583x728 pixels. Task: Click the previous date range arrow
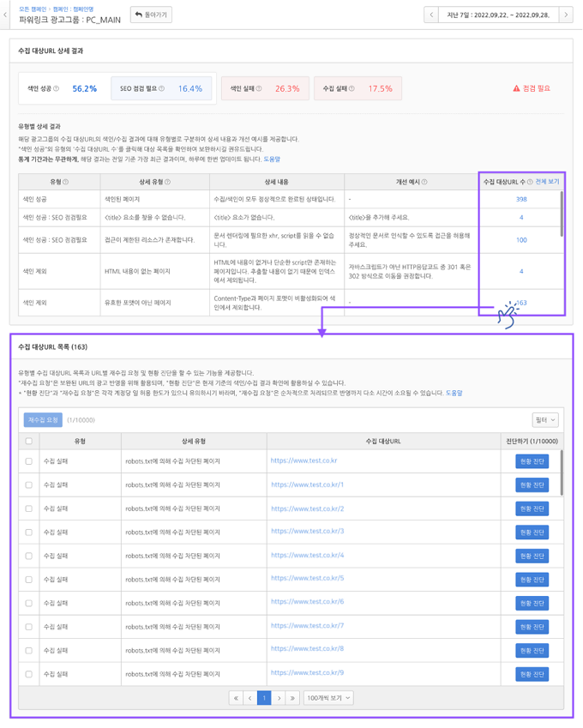432,15
